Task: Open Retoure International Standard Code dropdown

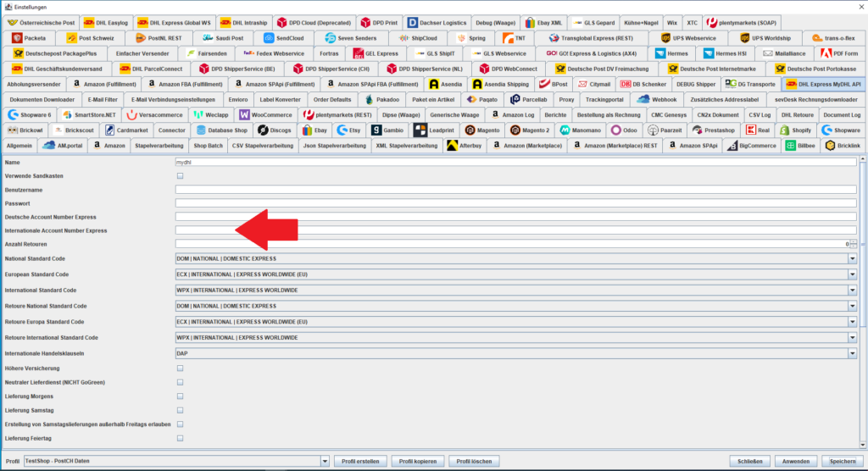Action: (x=852, y=338)
